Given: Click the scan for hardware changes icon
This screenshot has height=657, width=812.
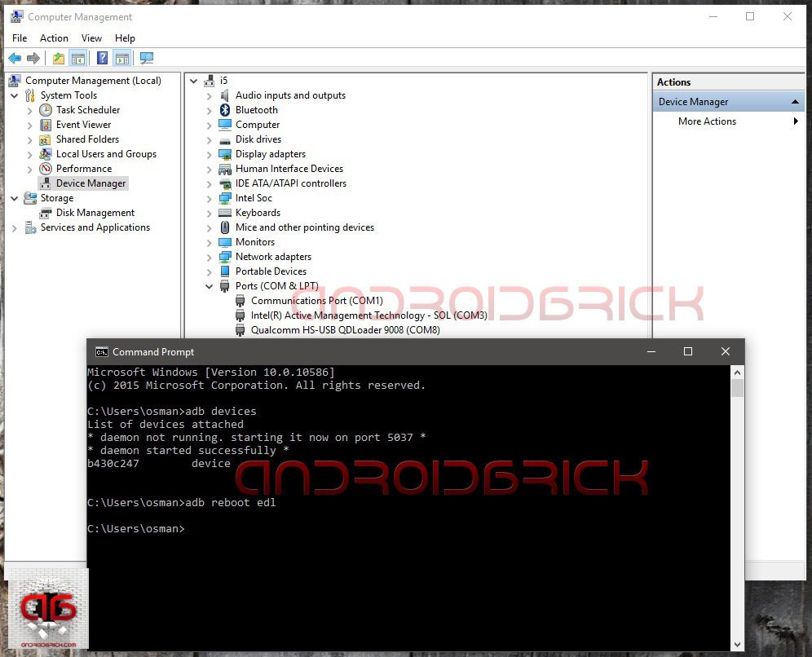Looking at the screenshot, I should pos(147,58).
